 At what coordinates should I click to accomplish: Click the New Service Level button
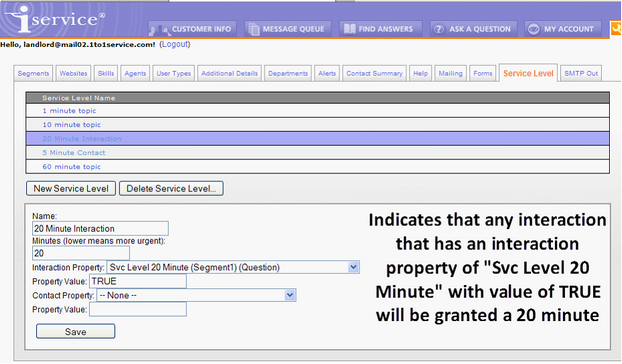click(71, 189)
